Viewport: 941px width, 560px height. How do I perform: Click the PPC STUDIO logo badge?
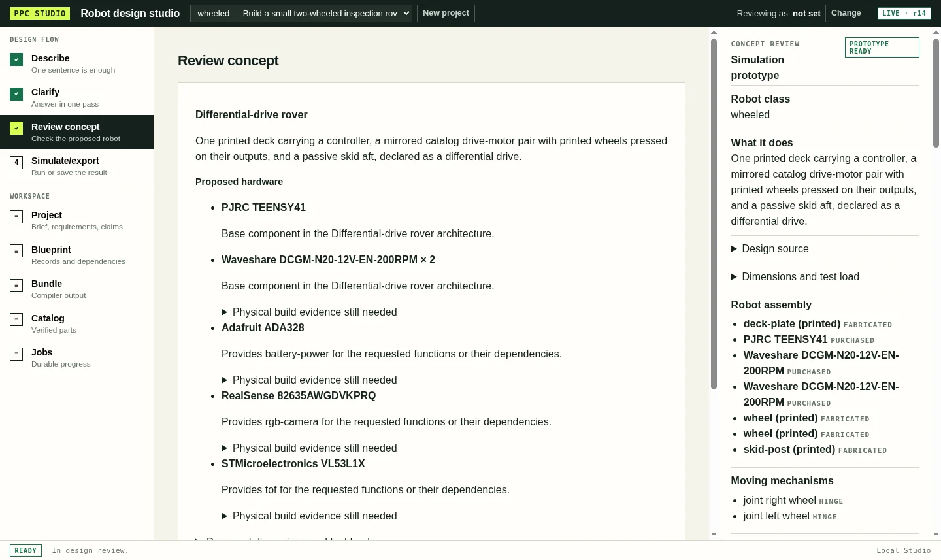pos(40,13)
